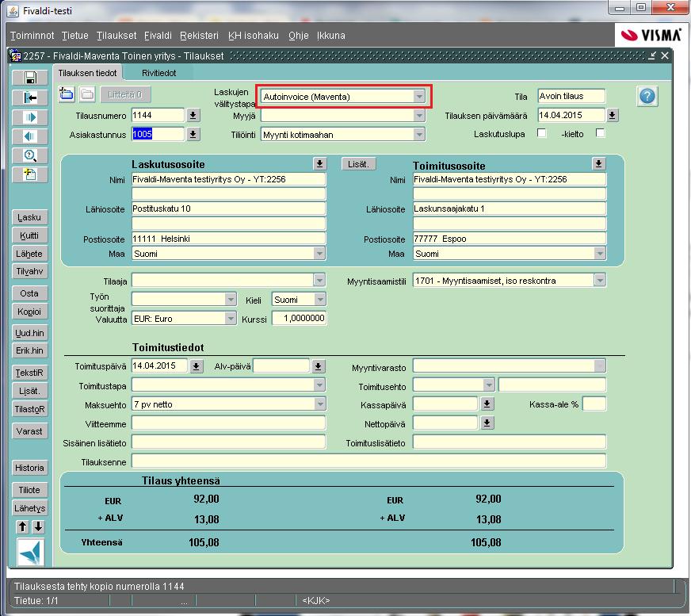Open the search magnifier icon
This screenshot has width=691, height=616.
coord(30,155)
